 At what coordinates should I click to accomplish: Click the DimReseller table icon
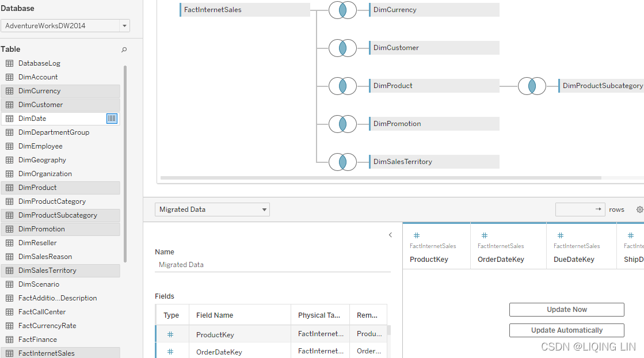(9, 243)
